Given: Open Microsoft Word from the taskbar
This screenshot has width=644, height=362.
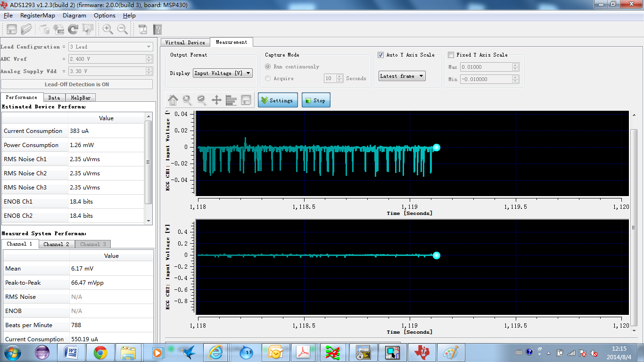Looking at the screenshot, I should click(70, 352).
